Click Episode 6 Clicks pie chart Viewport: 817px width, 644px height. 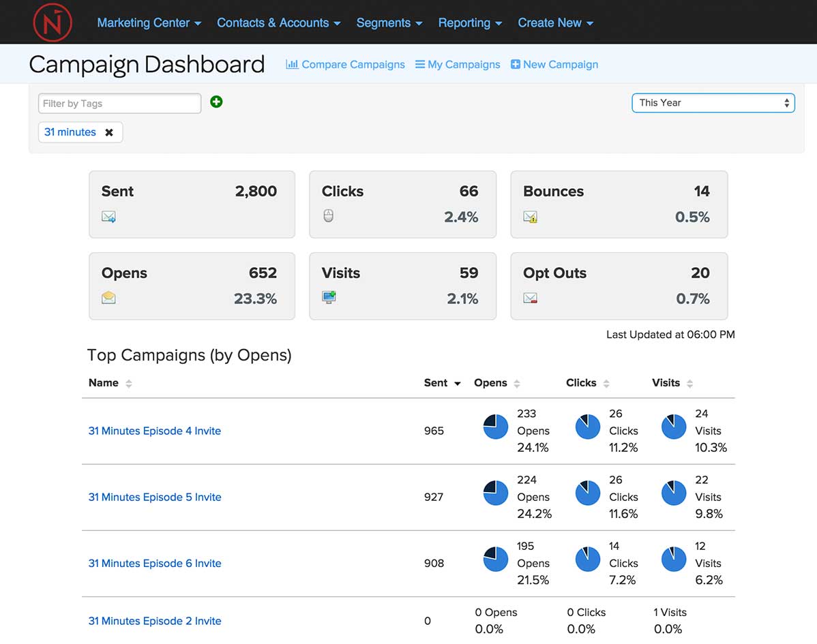coord(588,559)
